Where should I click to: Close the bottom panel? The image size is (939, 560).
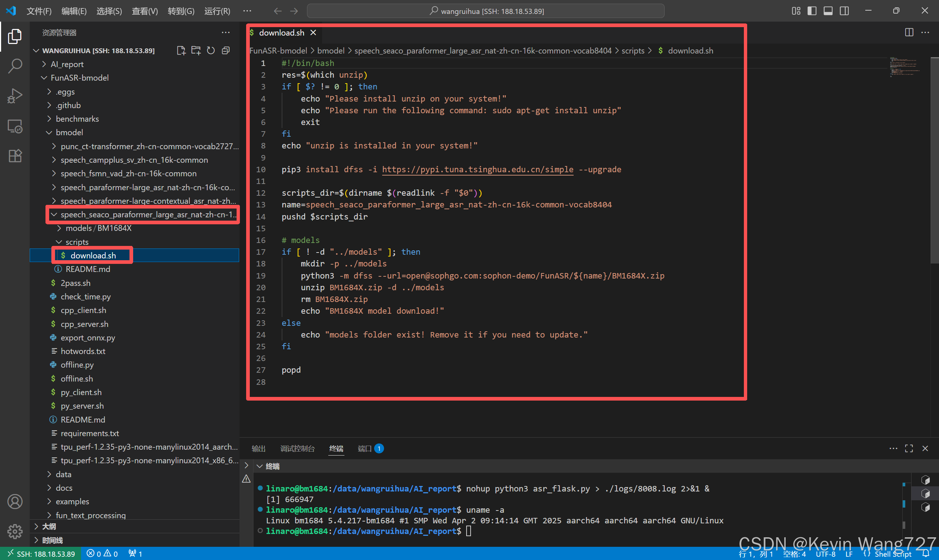click(x=925, y=448)
